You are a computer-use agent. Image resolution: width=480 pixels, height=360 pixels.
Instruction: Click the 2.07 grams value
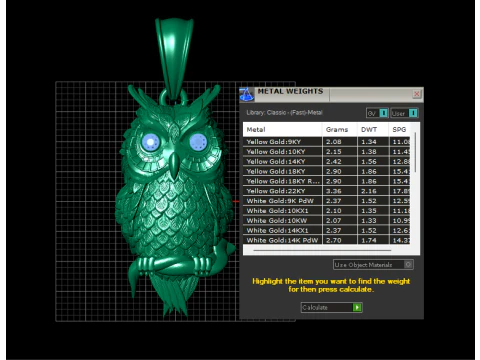pyautogui.click(x=334, y=221)
